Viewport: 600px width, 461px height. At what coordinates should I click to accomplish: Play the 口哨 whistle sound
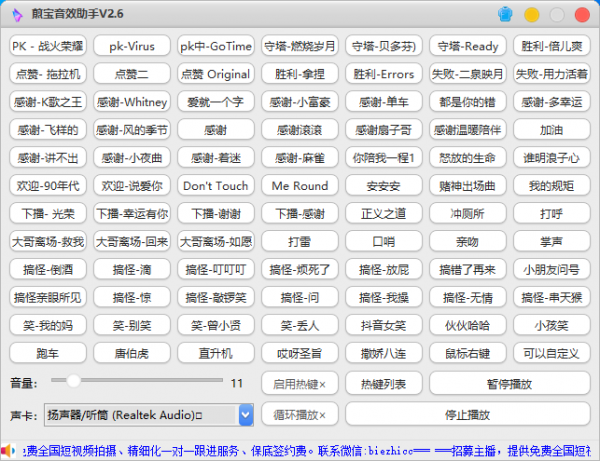[x=384, y=241]
